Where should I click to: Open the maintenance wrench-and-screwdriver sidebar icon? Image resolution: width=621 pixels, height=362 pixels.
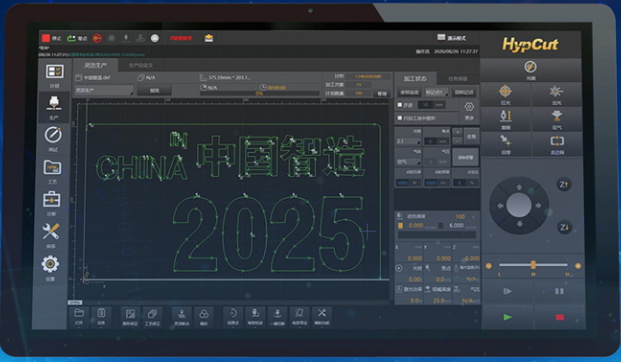pyautogui.click(x=51, y=232)
